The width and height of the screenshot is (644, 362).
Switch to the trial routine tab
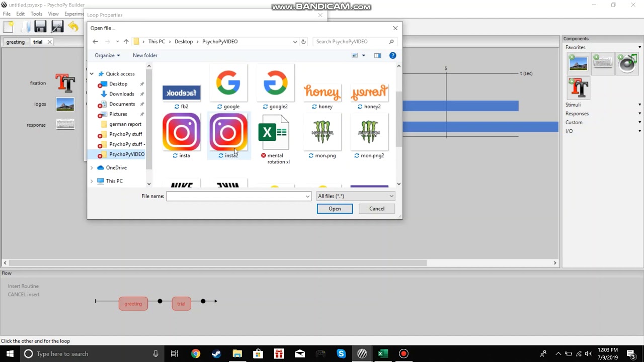point(38,42)
